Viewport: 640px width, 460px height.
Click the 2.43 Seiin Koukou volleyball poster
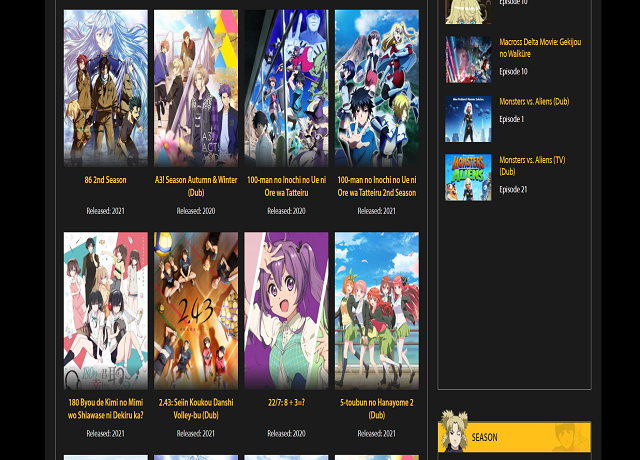click(x=195, y=311)
